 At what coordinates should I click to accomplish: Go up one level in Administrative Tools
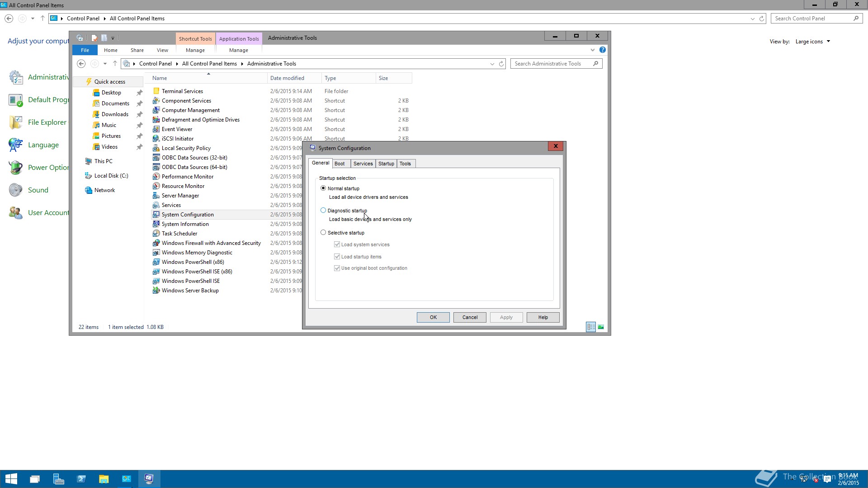(x=115, y=64)
